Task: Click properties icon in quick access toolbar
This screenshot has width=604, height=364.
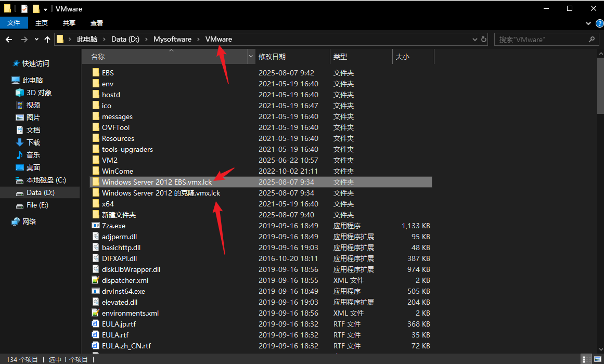Action: pos(24,8)
